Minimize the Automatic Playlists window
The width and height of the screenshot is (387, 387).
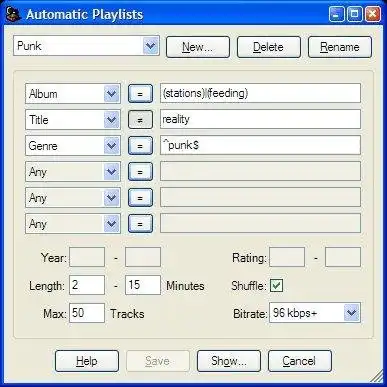(336, 14)
